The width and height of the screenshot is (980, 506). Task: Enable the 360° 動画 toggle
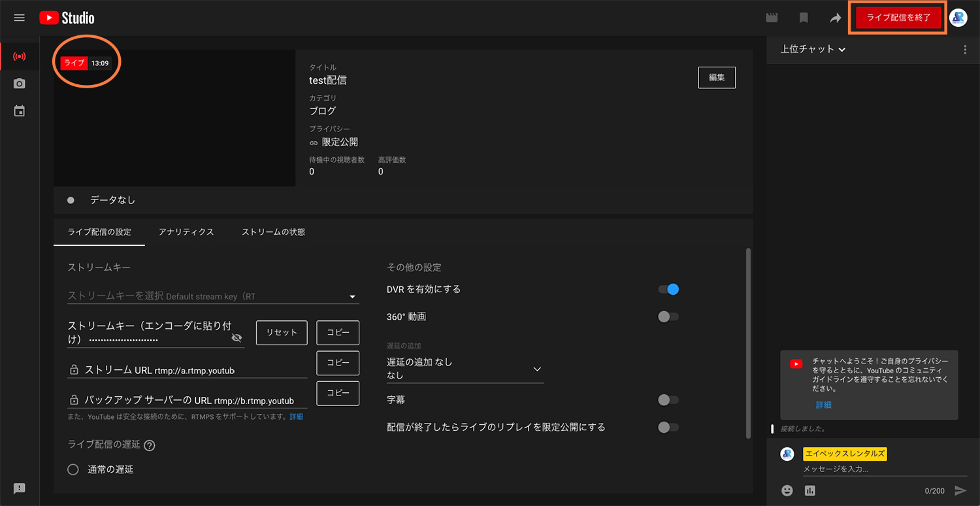tap(669, 316)
